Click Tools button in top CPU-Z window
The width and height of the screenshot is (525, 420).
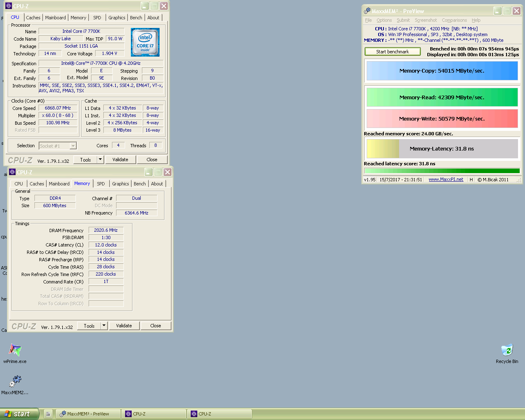[x=86, y=160]
